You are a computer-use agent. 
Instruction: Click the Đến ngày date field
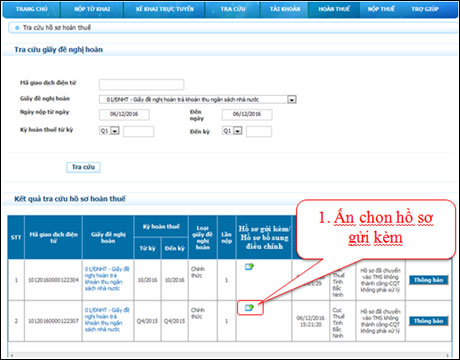247,114
